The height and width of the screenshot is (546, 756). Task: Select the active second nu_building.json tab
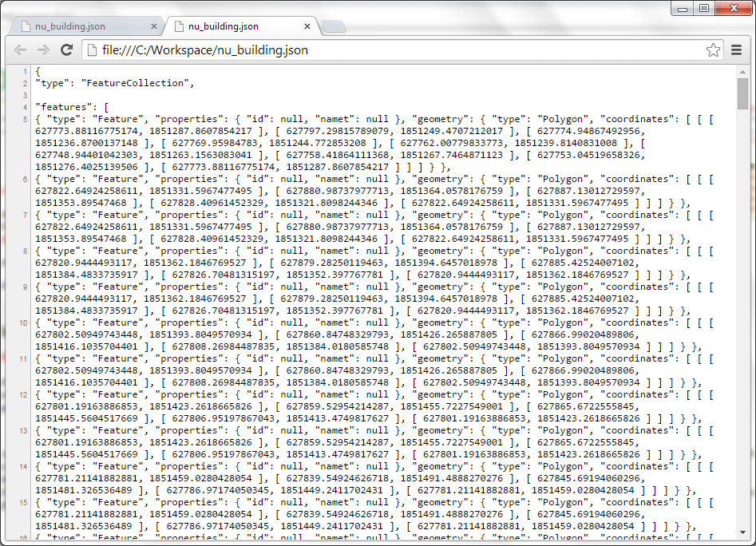coord(240,26)
